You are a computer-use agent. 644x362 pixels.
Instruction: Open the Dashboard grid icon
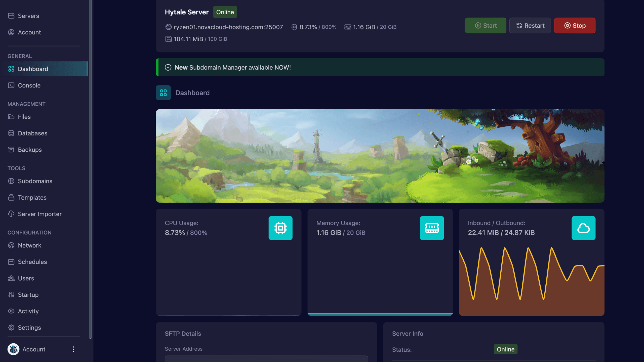[163, 93]
